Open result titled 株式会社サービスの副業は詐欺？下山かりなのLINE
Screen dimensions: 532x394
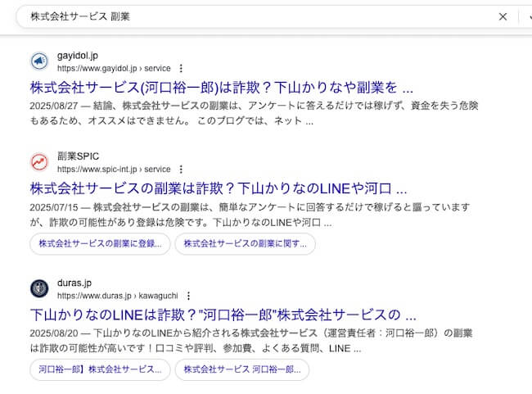coord(219,188)
